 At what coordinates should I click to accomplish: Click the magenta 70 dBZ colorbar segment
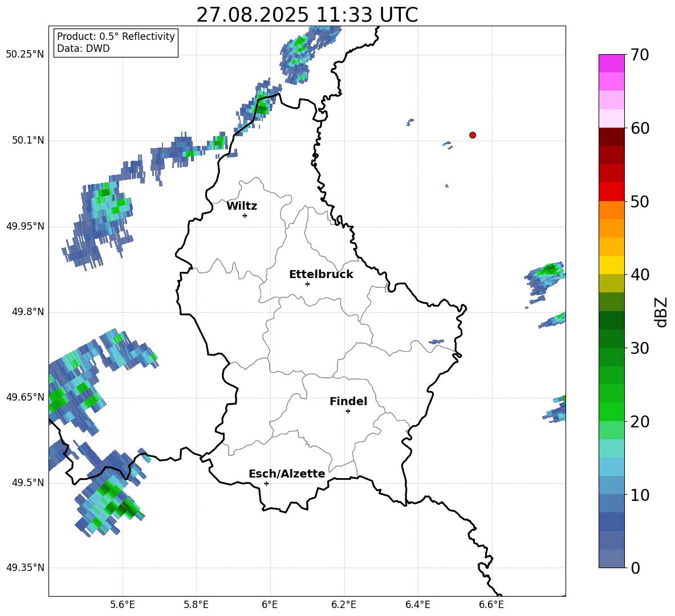coord(611,64)
